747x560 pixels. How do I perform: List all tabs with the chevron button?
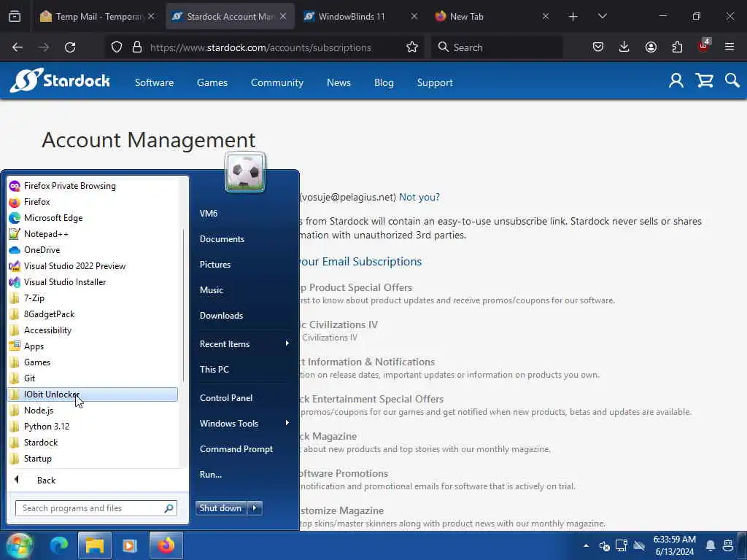[x=602, y=17]
